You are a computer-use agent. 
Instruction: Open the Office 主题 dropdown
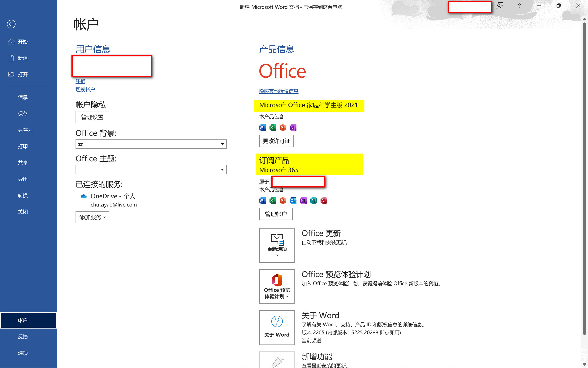(151, 170)
